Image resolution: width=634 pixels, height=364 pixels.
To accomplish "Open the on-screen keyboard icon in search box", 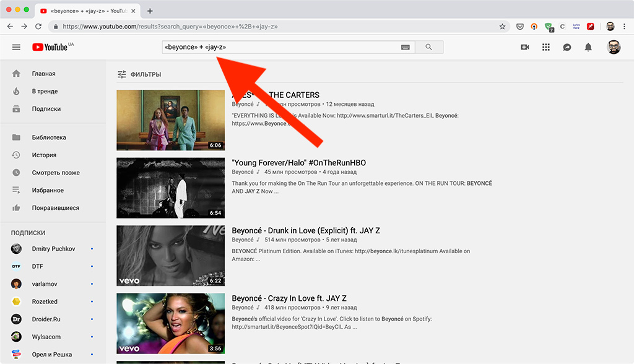I will click(x=405, y=47).
